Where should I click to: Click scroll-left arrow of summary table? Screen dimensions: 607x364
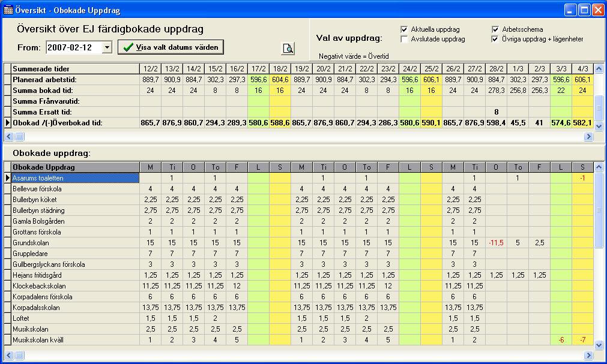tap(9, 137)
